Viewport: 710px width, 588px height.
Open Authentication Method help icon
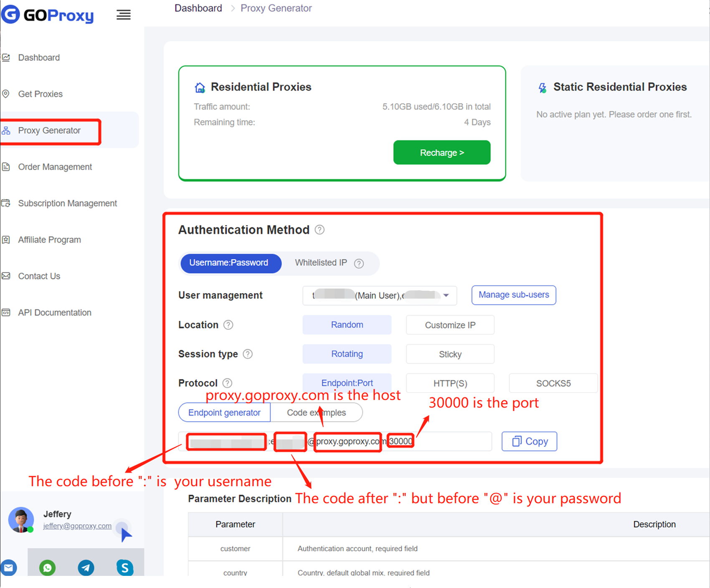pyautogui.click(x=319, y=230)
